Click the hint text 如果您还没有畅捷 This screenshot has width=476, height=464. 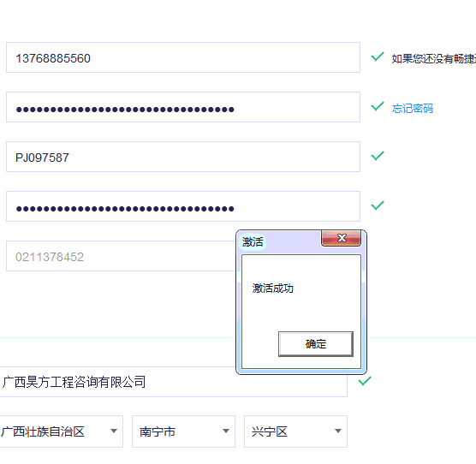[434, 58]
